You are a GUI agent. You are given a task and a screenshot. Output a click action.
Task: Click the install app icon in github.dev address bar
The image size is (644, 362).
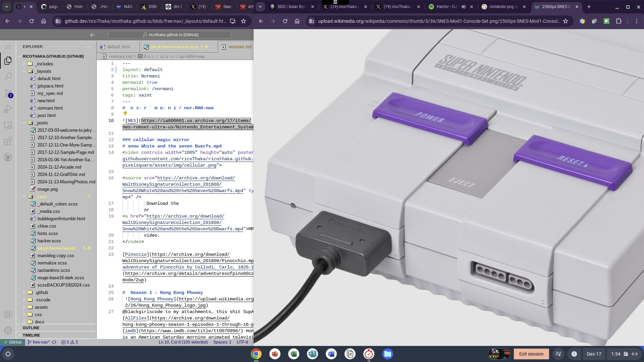point(232,21)
